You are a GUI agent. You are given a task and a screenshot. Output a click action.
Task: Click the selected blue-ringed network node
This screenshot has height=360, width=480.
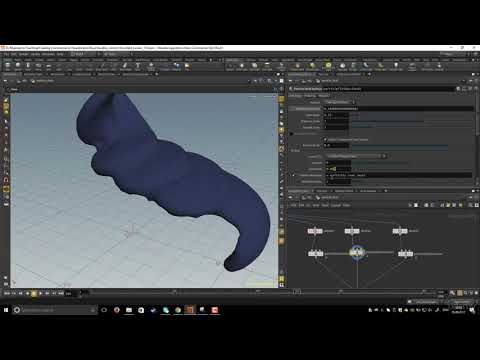356,253
